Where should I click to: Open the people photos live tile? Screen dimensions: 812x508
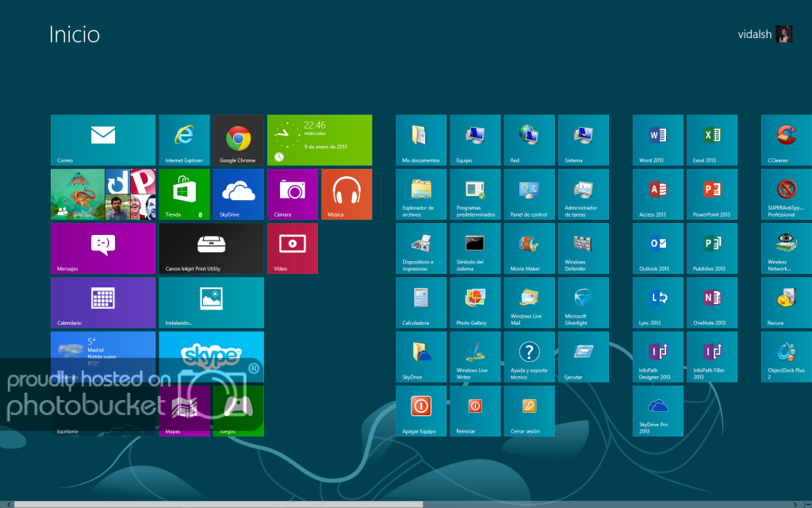tap(103, 194)
